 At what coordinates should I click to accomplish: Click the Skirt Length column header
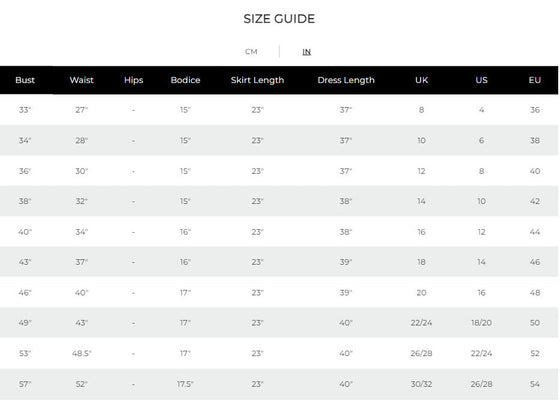coord(257,80)
